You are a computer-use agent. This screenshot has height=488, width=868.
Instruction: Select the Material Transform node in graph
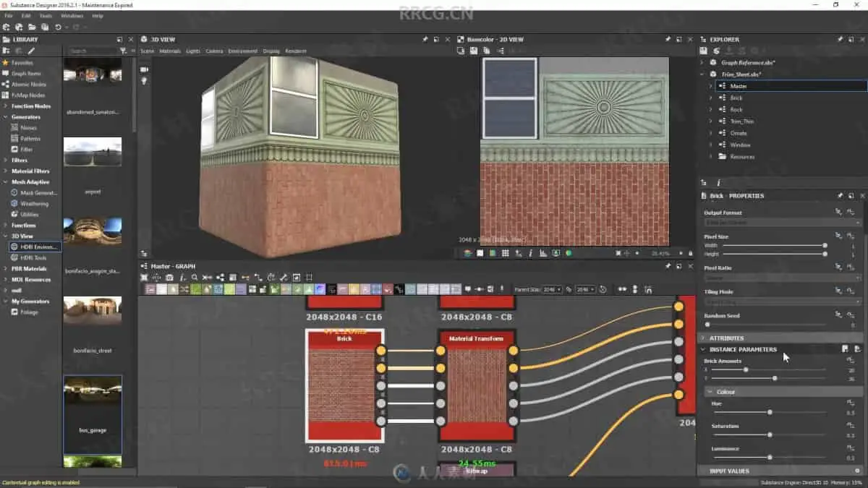(x=476, y=385)
